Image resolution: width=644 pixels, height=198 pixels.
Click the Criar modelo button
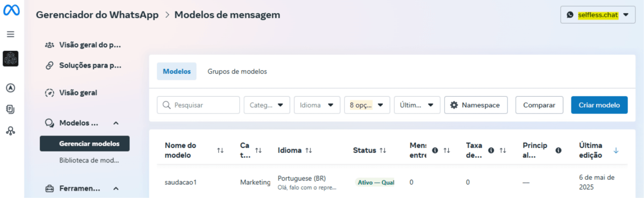[600, 105]
